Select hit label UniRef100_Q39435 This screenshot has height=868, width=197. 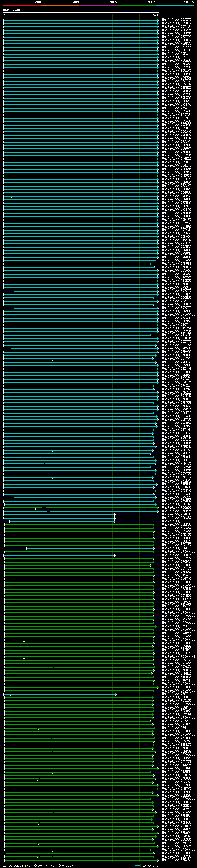pyautogui.click(x=177, y=111)
